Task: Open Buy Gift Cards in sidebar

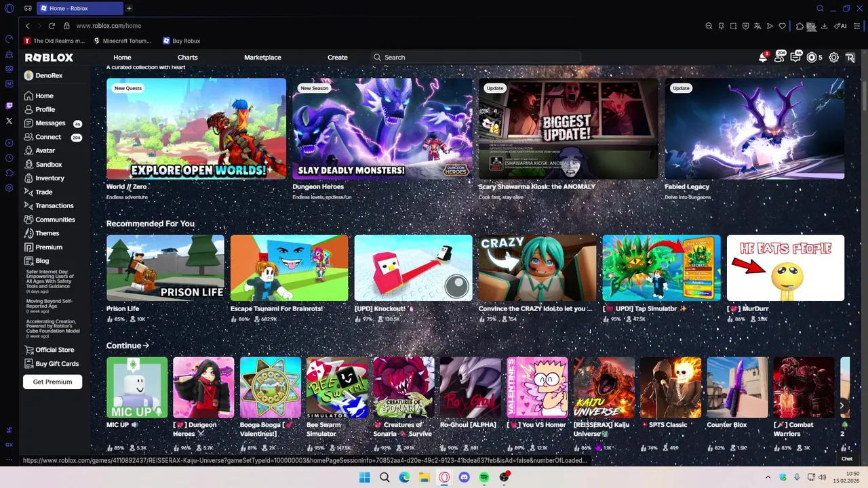Action: (57, 364)
